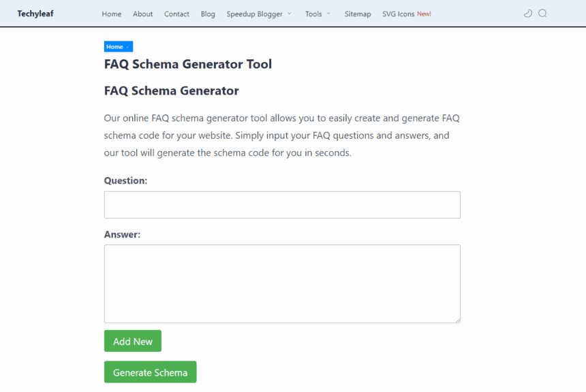
Task: Click the SVG Icons link
Action: tap(397, 14)
